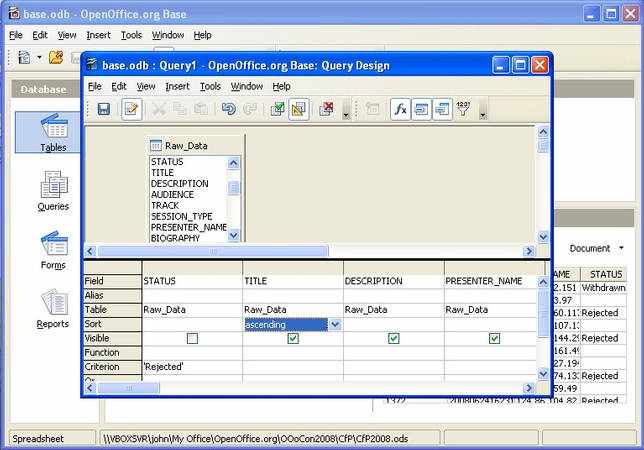Screen dimensions: 644x450
Task: Open the View menu in Query Design window
Action: 146,86
